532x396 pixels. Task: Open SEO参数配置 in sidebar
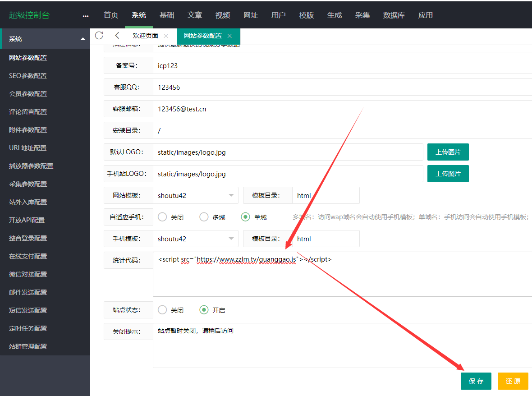pyautogui.click(x=28, y=76)
